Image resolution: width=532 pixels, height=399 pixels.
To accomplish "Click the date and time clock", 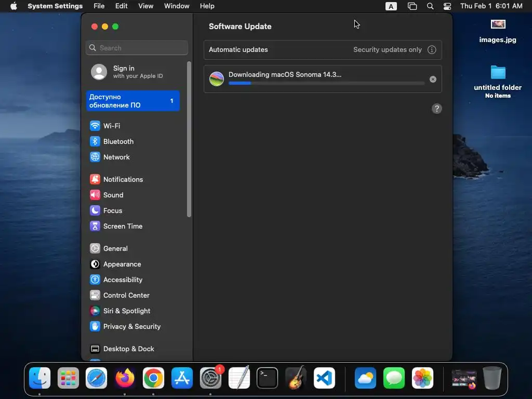I will 491,6.
